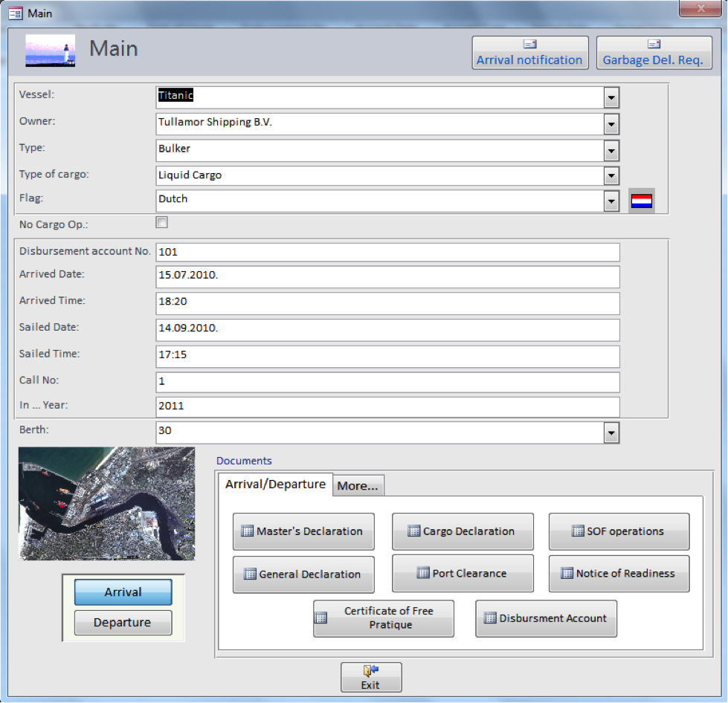The image size is (728, 703).
Task: Click the Garbage Del. Req. envelope icon
Action: tap(654, 44)
